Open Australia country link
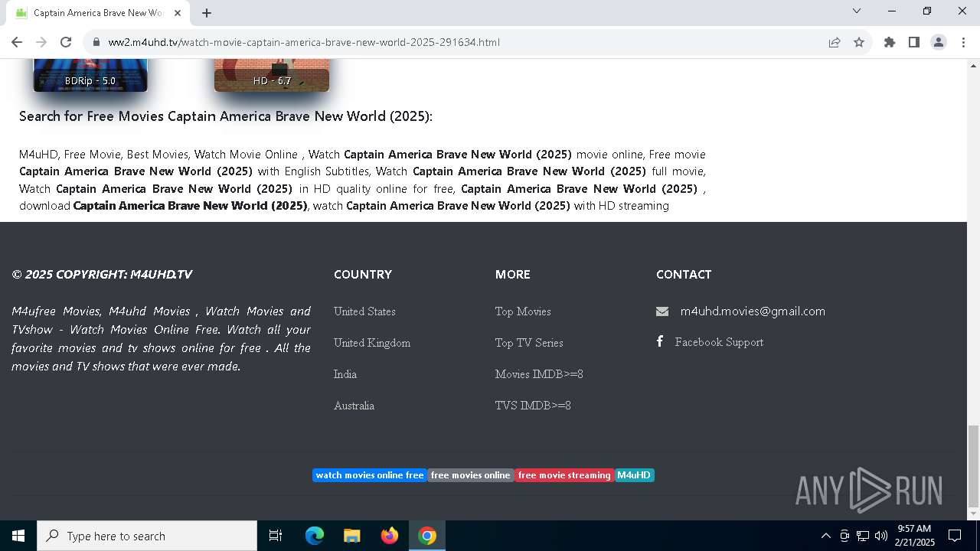The image size is (980, 551). click(354, 406)
